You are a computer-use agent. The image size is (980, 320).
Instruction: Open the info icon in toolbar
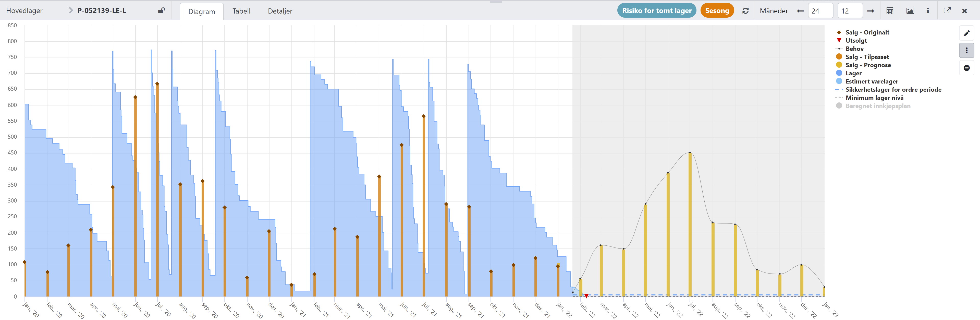click(927, 11)
